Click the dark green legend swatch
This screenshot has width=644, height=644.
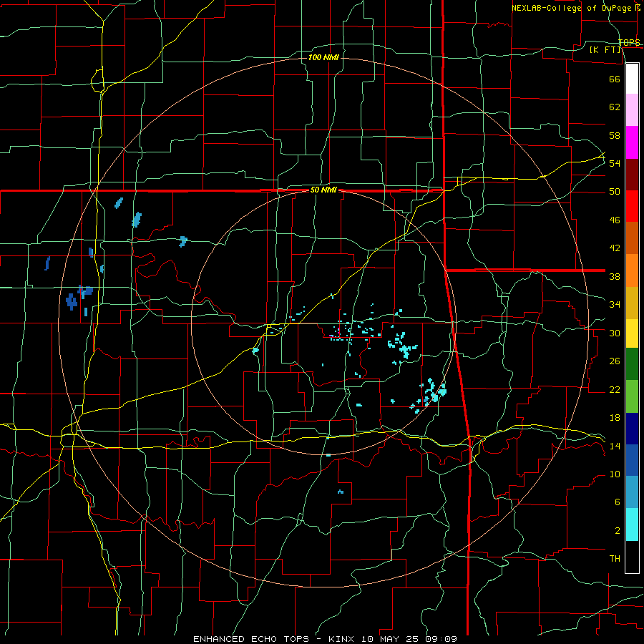(632, 364)
